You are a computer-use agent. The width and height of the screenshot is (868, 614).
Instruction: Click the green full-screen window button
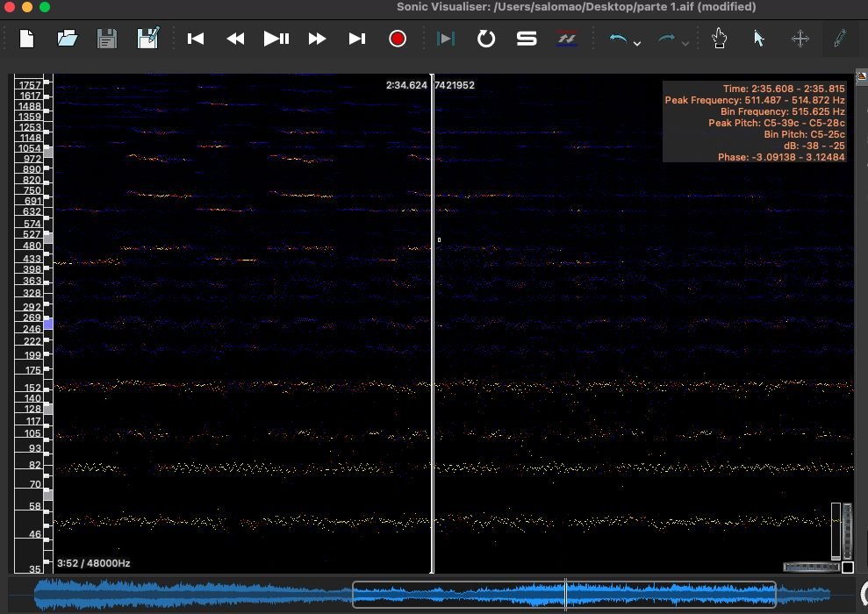pos(45,7)
